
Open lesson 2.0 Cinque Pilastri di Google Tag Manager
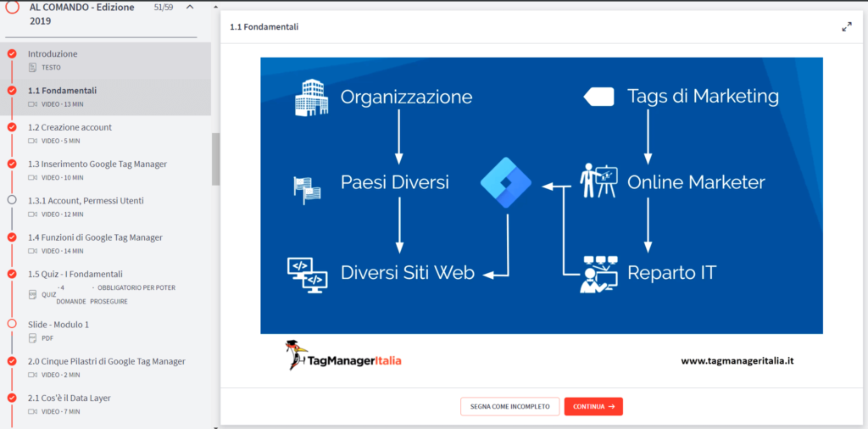tap(107, 361)
